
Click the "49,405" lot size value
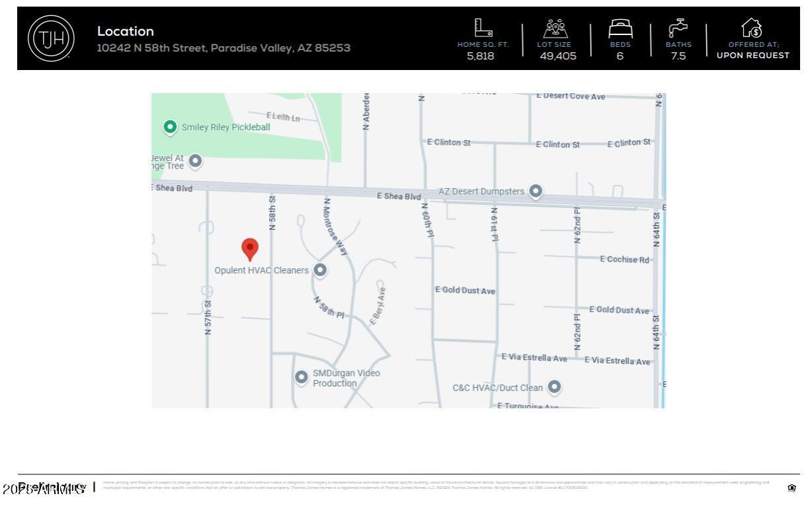[x=558, y=56]
